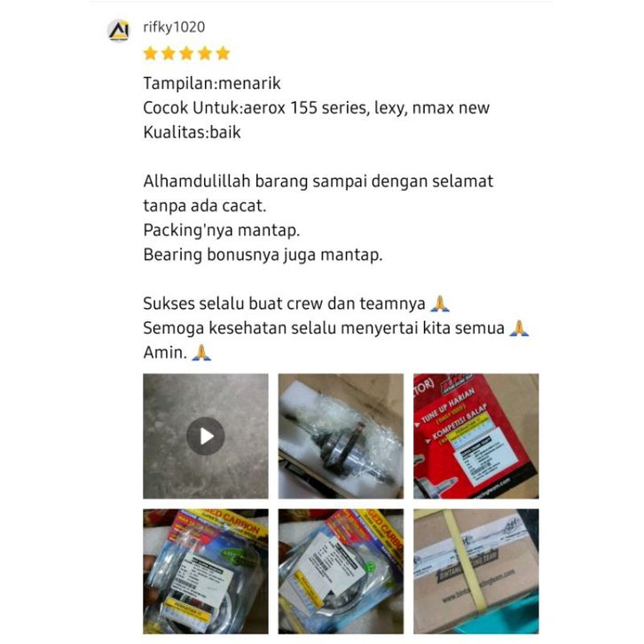644x644 pixels.
Task: Open the cardboard box with yellow strap photo
Action: pyautogui.click(x=476, y=571)
